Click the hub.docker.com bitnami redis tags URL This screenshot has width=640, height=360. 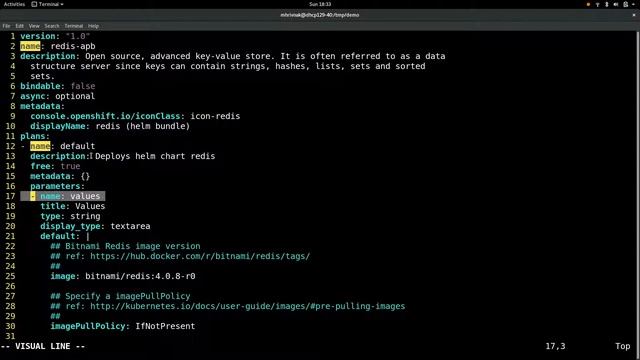tap(200, 256)
